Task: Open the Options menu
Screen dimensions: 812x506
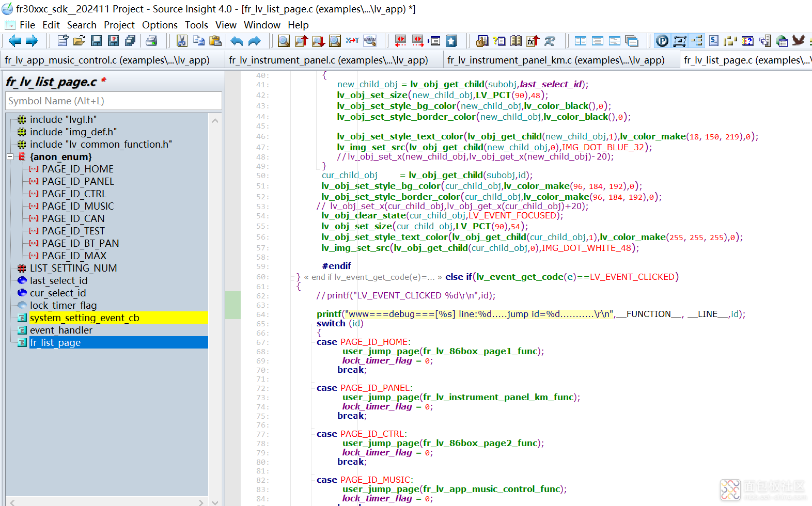Action: pyautogui.click(x=160, y=25)
